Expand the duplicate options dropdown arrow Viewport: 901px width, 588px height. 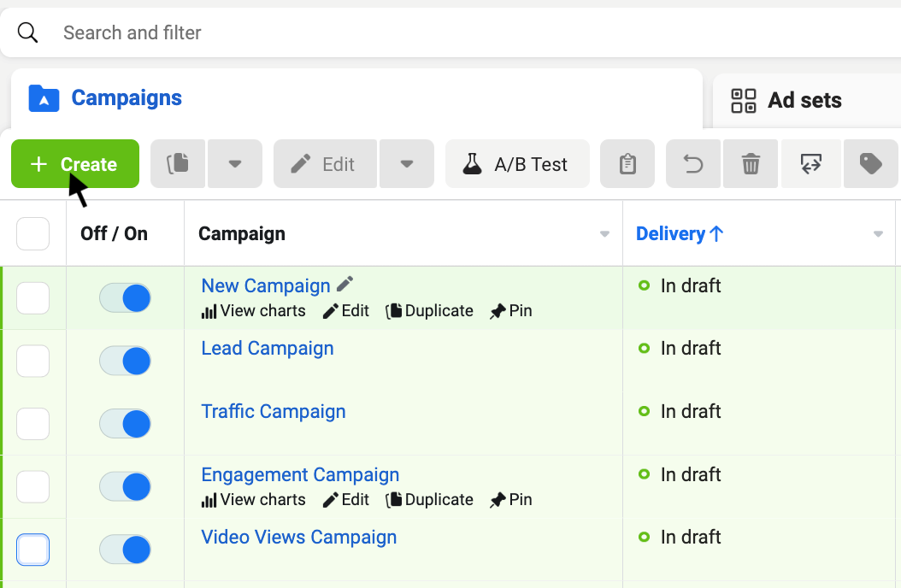tap(234, 164)
